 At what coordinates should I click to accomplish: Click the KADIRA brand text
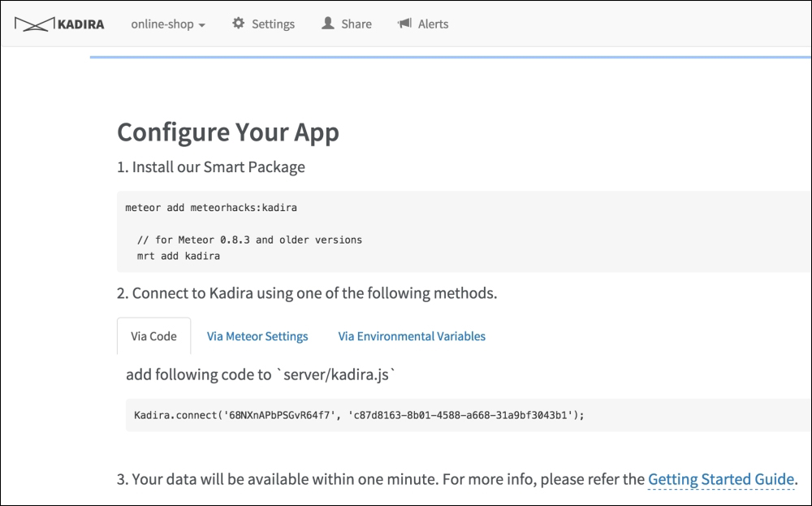pyautogui.click(x=80, y=24)
